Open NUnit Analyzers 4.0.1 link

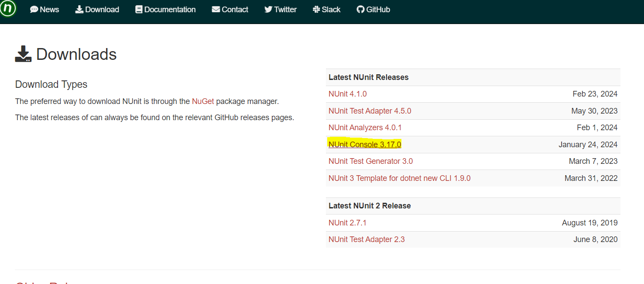tap(365, 128)
